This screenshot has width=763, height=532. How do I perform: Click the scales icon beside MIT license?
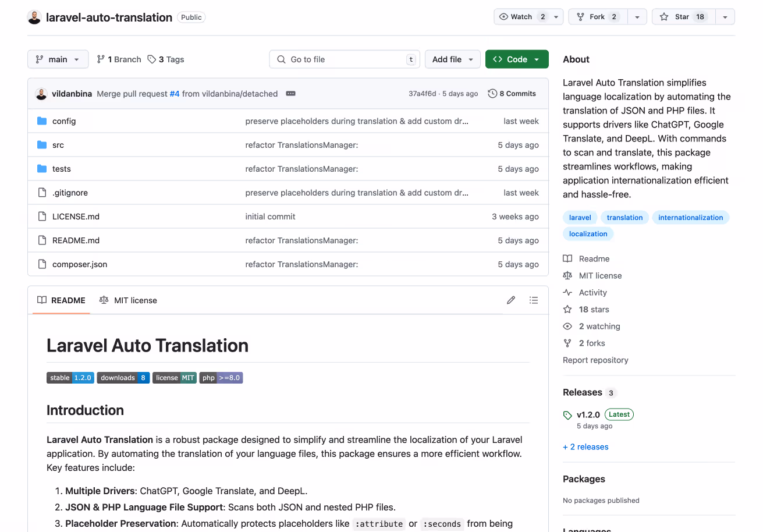click(x=567, y=276)
